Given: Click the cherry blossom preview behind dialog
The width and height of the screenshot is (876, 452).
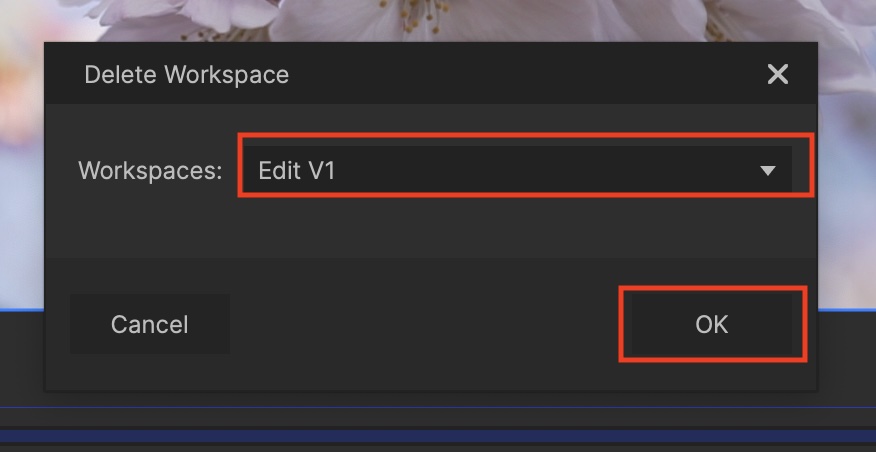Looking at the screenshot, I should pos(400,18).
